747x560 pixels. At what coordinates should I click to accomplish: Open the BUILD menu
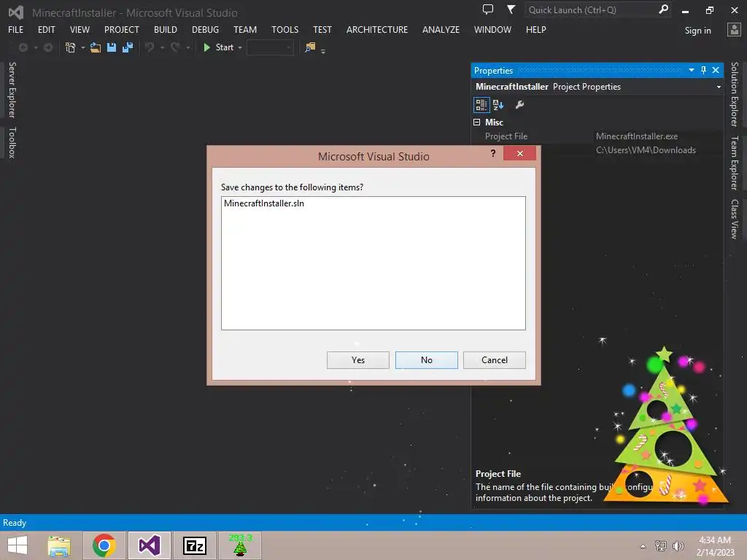coord(166,29)
